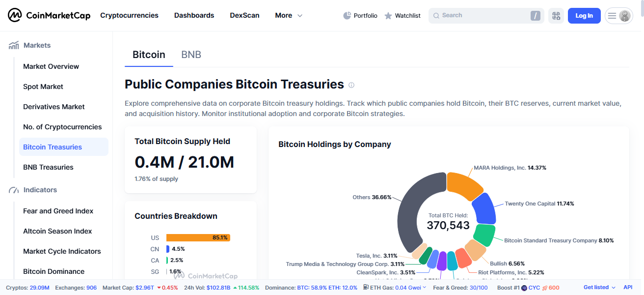Click the Log In button
The width and height of the screenshot is (644, 295).
tap(584, 15)
